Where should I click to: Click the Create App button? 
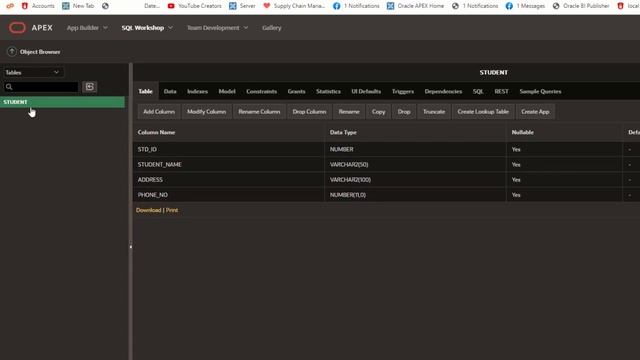click(x=535, y=111)
